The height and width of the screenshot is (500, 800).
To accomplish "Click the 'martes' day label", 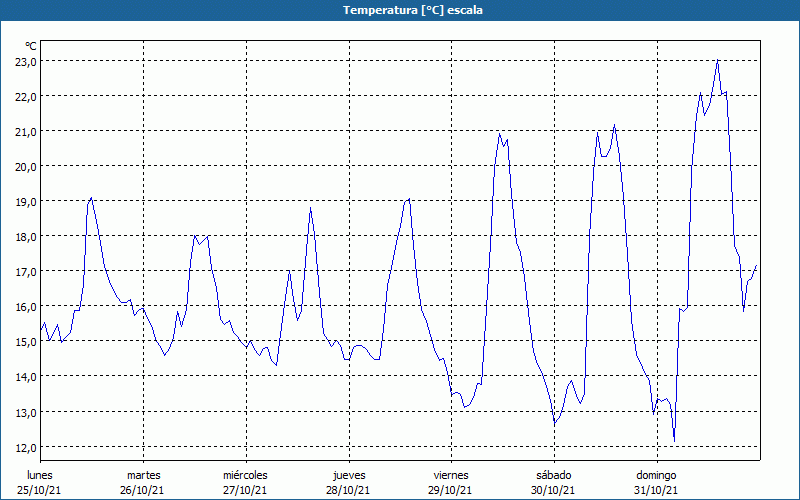I will [144, 475].
